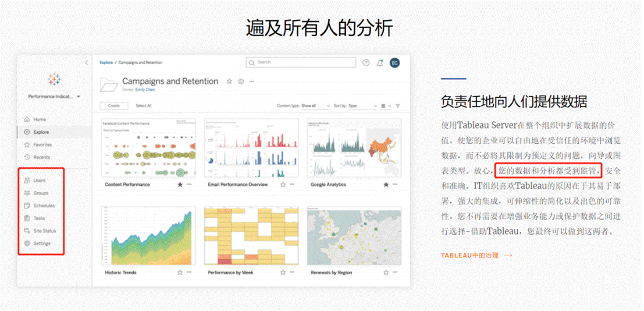Open the Performance by Week thumbnail
Screen dimensions: 644x311
[x=251, y=236]
